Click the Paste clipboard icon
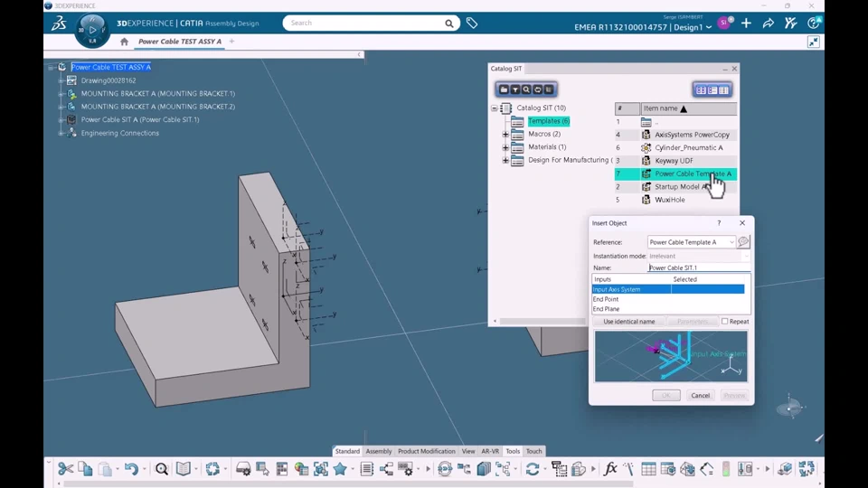The width and height of the screenshot is (868, 488). [x=105, y=469]
